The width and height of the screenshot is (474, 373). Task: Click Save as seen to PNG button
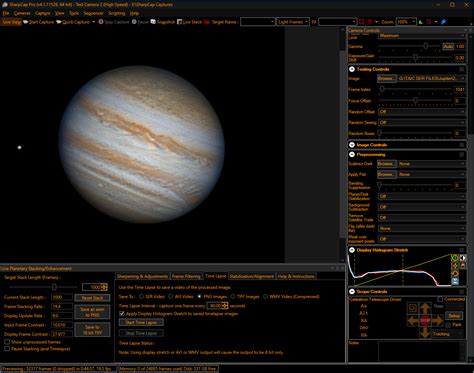(92, 312)
